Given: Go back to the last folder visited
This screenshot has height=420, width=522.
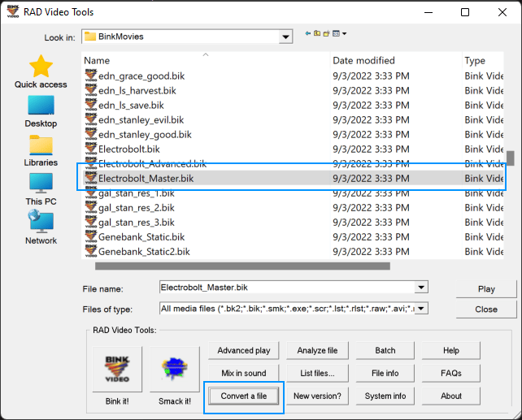Looking at the screenshot, I should (x=308, y=33).
